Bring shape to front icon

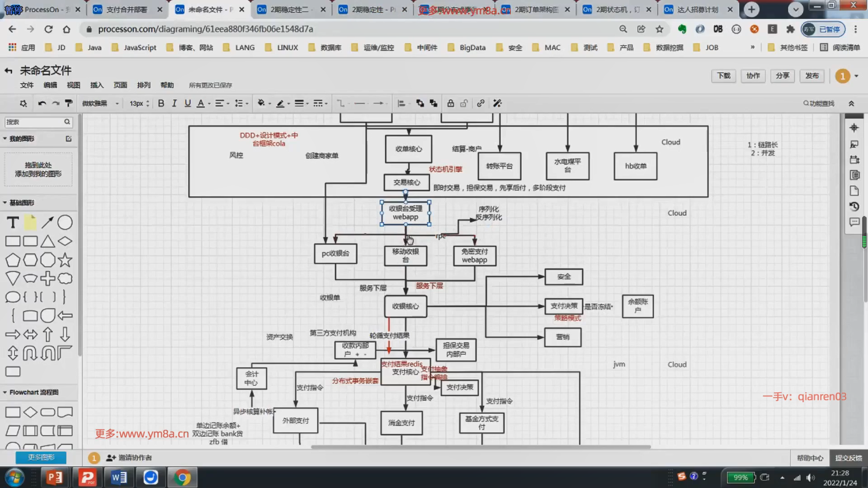click(420, 103)
